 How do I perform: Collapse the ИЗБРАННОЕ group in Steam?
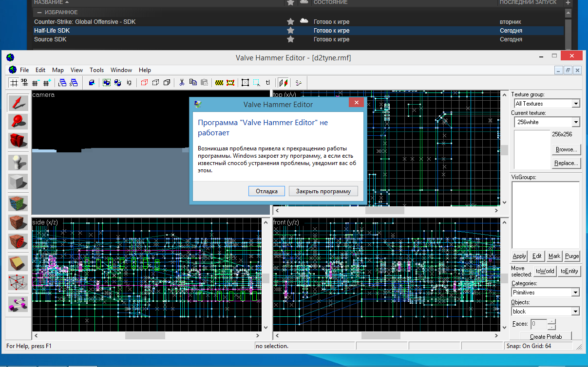39,12
